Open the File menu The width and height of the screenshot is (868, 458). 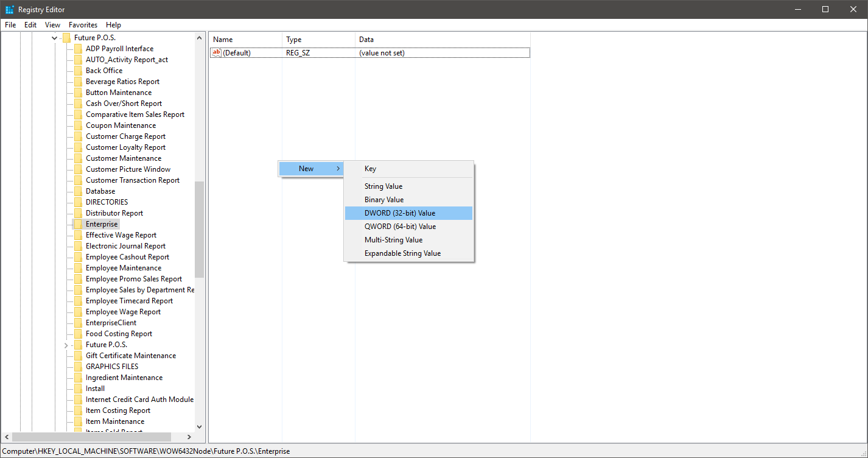10,25
